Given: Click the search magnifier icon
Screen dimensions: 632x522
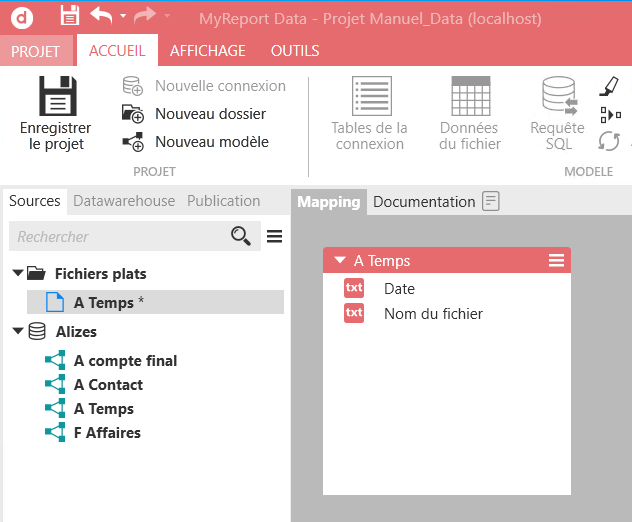Looking at the screenshot, I should (241, 236).
